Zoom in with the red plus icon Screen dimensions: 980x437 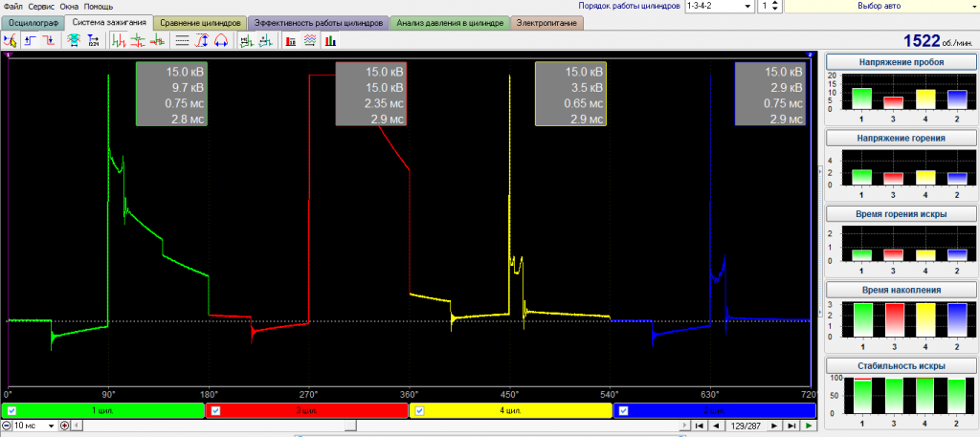coord(63,426)
